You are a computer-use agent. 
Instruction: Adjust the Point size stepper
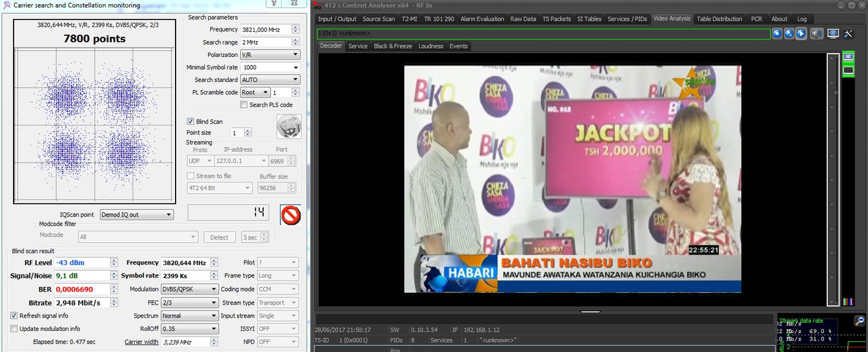click(248, 133)
